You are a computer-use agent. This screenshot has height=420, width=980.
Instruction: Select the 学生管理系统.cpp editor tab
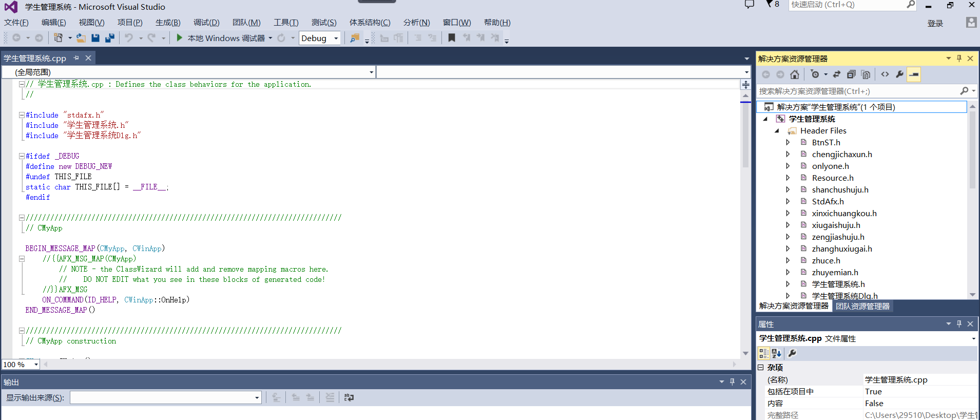[35, 59]
